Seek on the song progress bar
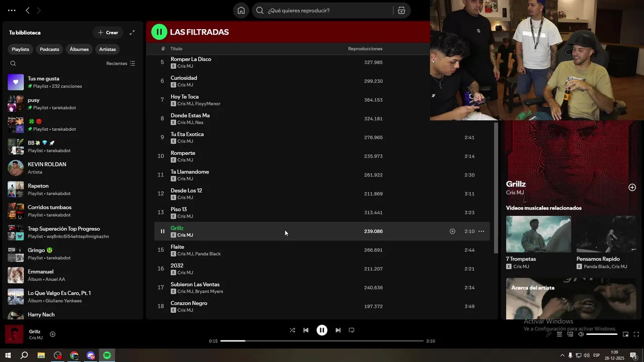The width and height of the screenshot is (644, 362). pyautogui.click(x=322, y=341)
